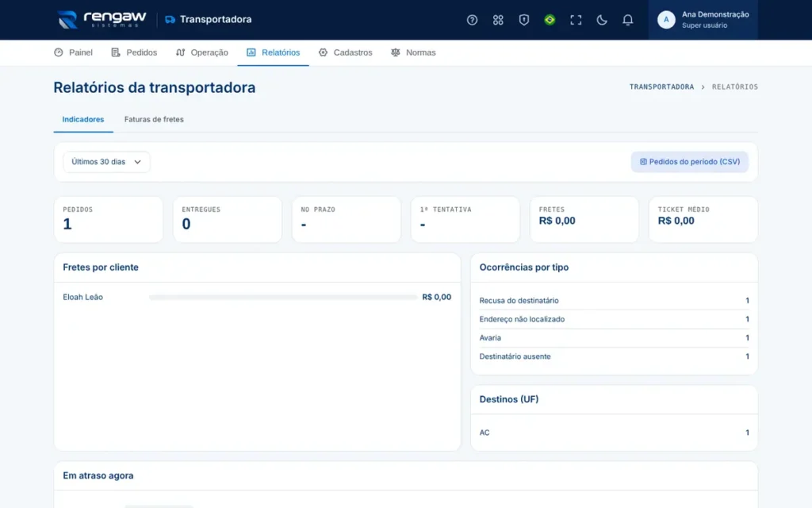The height and width of the screenshot is (508, 812).
Task: Click the Ana Demonstração avatar
Action: pyautogui.click(x=666, y=20)
